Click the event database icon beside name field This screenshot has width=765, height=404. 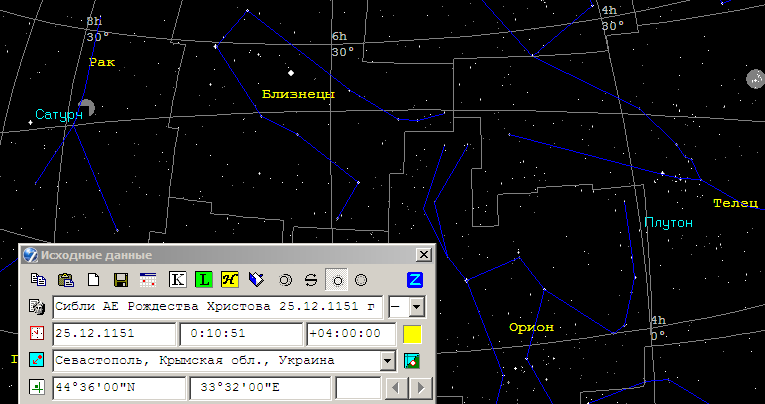[x=37, y=307]
